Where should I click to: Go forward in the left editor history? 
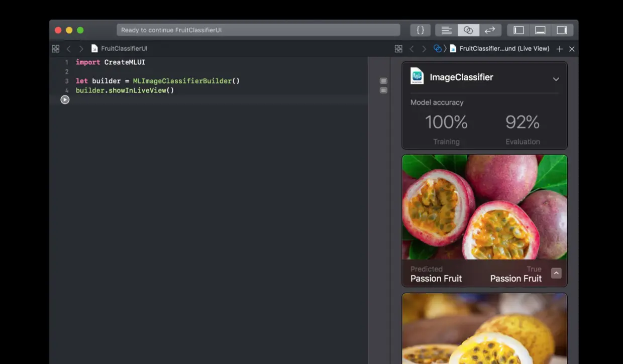[x=81, y=49]
